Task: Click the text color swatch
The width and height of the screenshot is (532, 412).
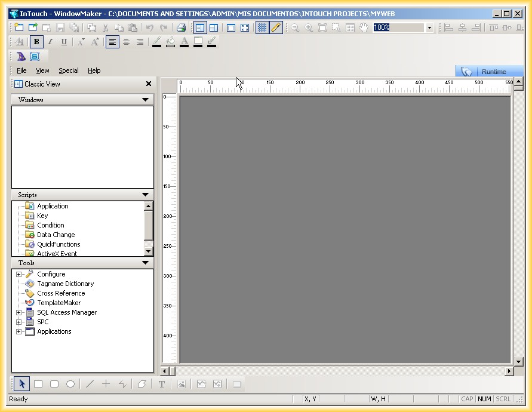Action: [184, 42]
